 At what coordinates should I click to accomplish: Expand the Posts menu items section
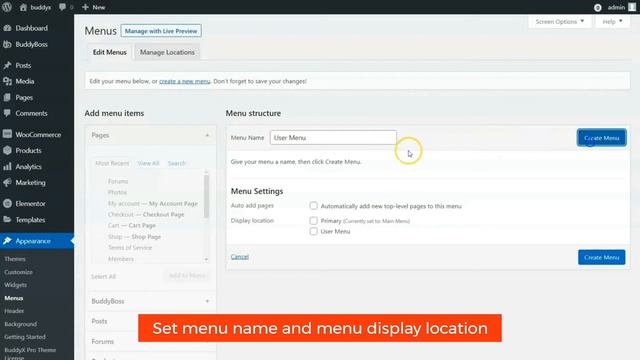pyautogui.click(x=151, y=321)
